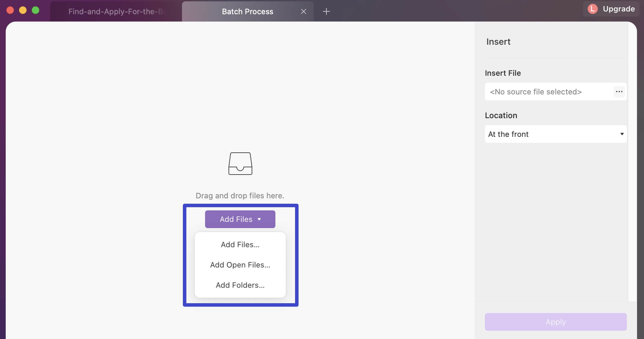Choose Add Folders... option
Viewport: 644px width, 339px height.
240,285
